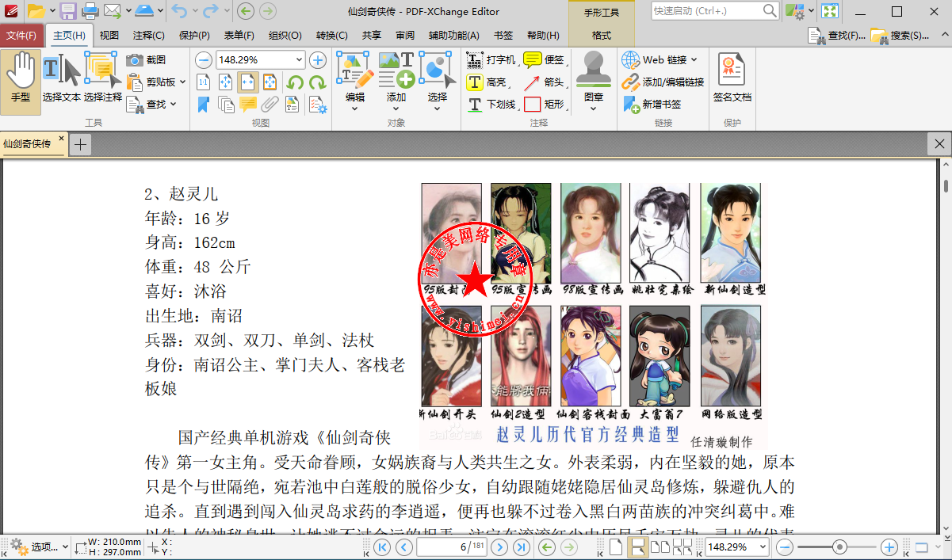
Task: Click the status bar zoom slider handle
Action: [840, 547]
